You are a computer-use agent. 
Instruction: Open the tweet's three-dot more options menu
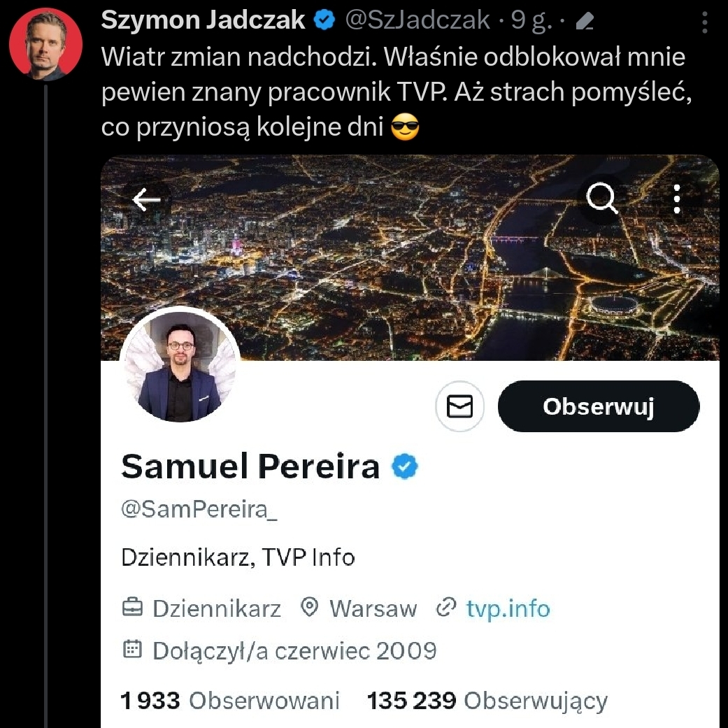click(704, 22)
